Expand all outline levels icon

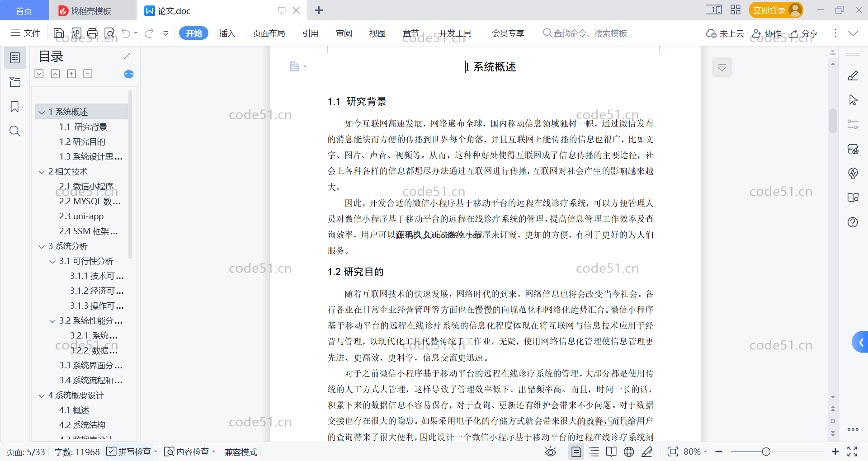pyautogui.click(x=39, y=74)
